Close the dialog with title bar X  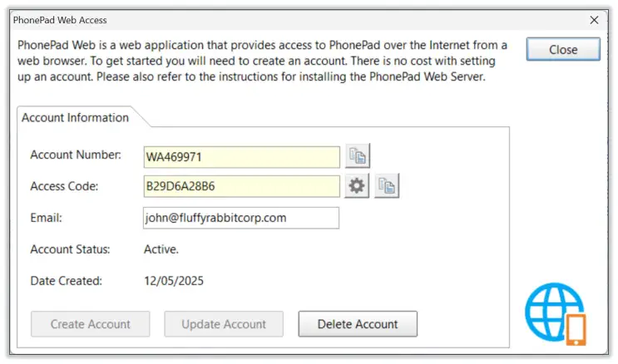[594, 20]
